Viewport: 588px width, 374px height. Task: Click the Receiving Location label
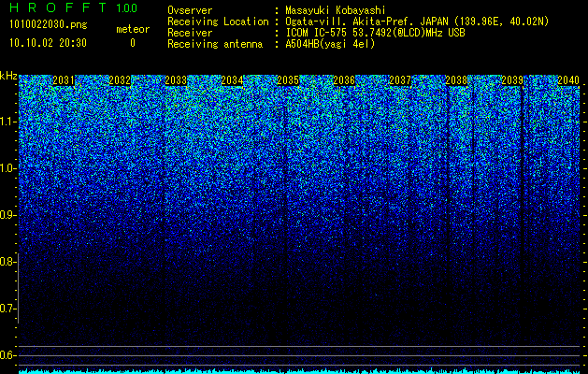[x=218, y=22]
